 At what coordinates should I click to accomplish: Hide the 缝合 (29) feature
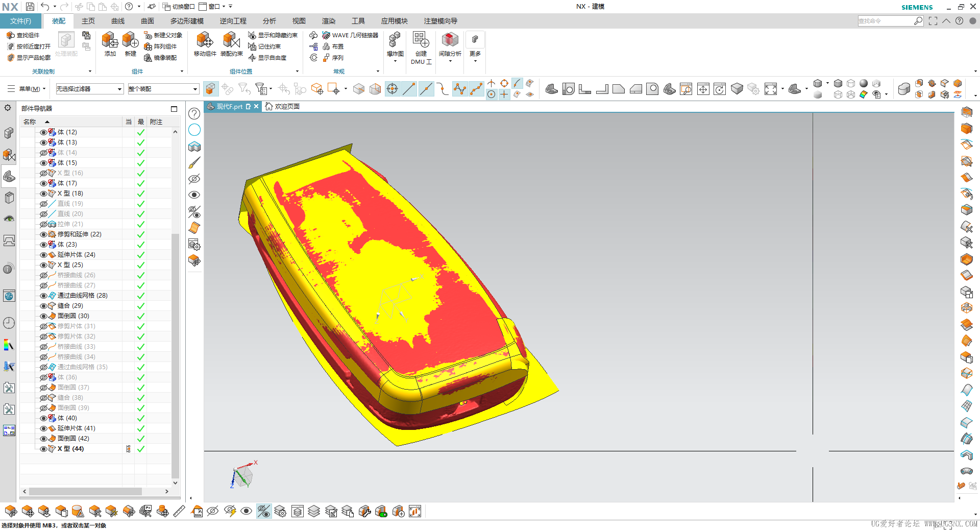pyautogui.click(x=43, y=306)
